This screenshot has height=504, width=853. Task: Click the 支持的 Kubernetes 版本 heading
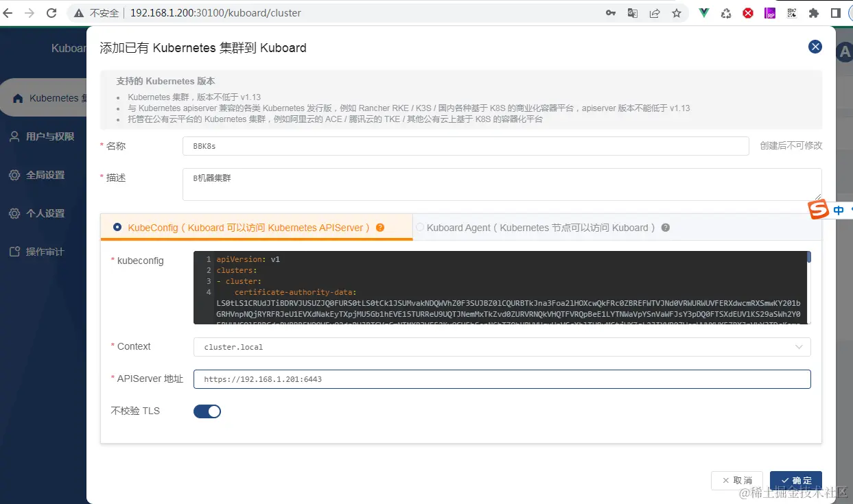165,81
